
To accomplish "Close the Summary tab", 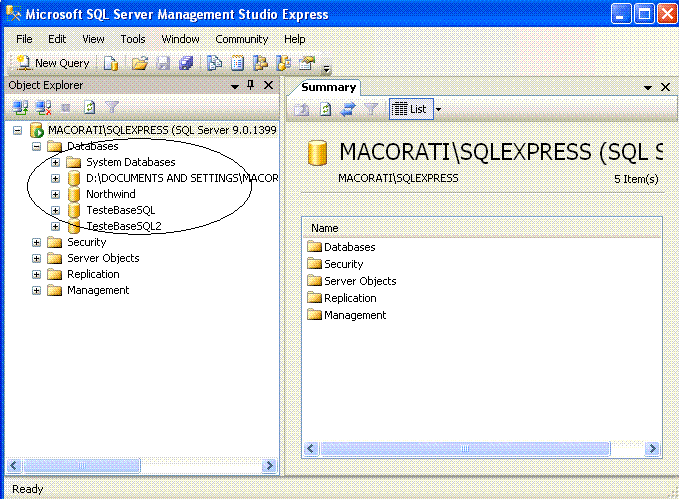I will click(666, 87).
